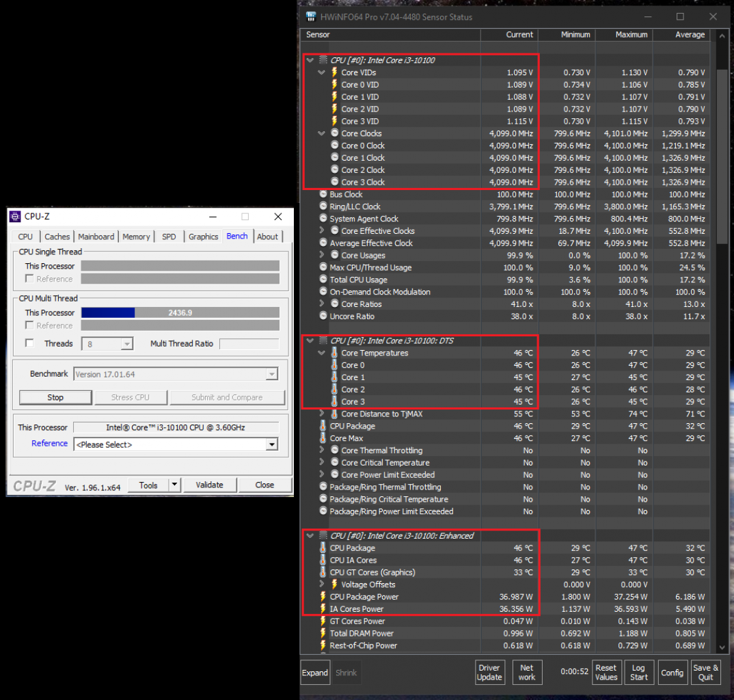Expand the Core Usages group
Viewport: 734px width, 700px height.
(x=322, y=255)
